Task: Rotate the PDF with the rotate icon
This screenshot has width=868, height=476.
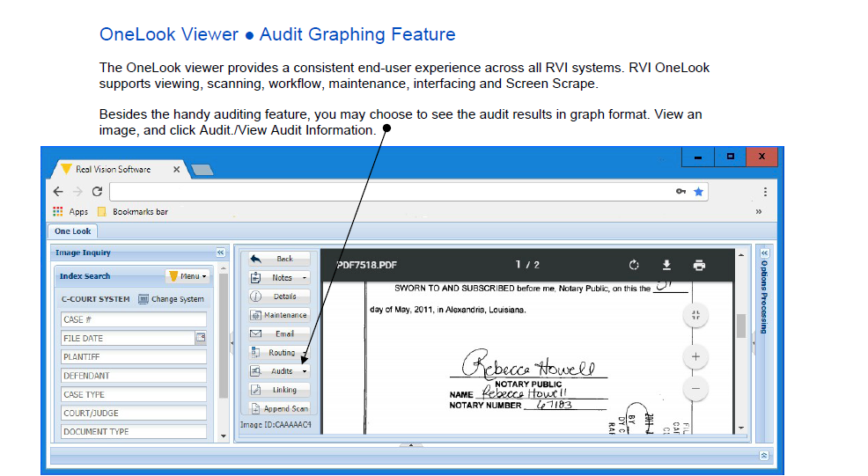Action: pos(634,265)
